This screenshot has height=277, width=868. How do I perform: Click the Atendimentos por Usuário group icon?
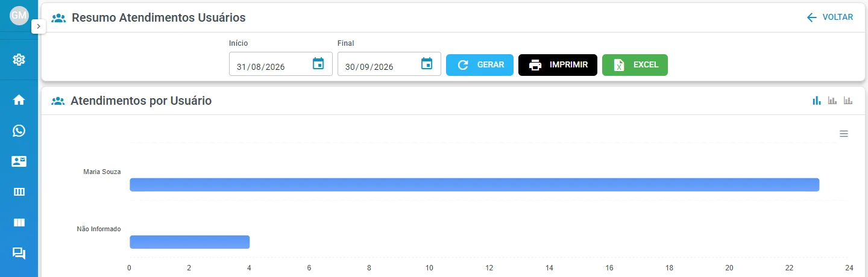tap(58, 101)
